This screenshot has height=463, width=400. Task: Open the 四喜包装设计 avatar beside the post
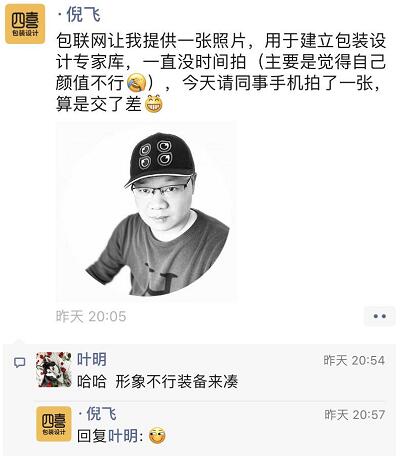pyautogui.click(x=25, y=24)
